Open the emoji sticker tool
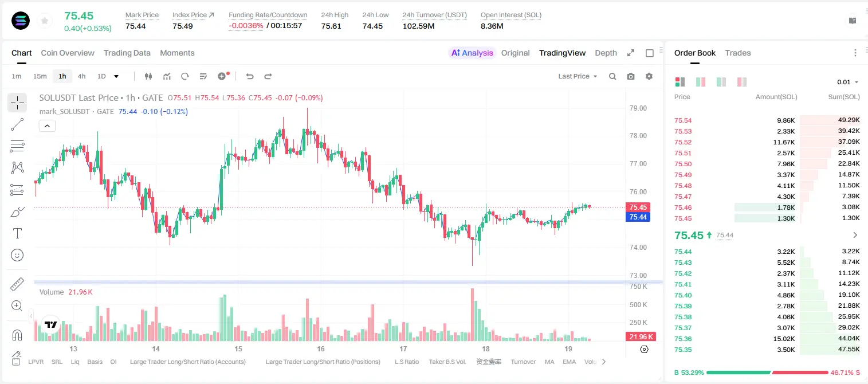 [x=17, y=255]
